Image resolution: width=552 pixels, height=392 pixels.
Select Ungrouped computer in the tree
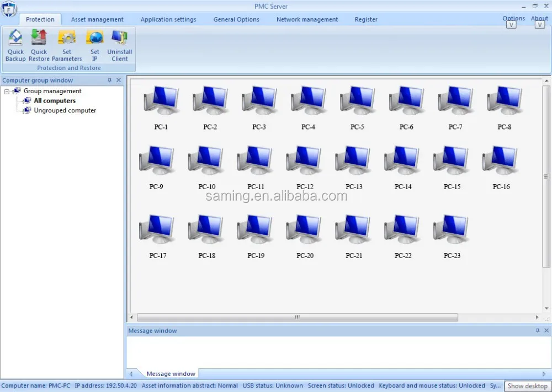click(65, 111)
